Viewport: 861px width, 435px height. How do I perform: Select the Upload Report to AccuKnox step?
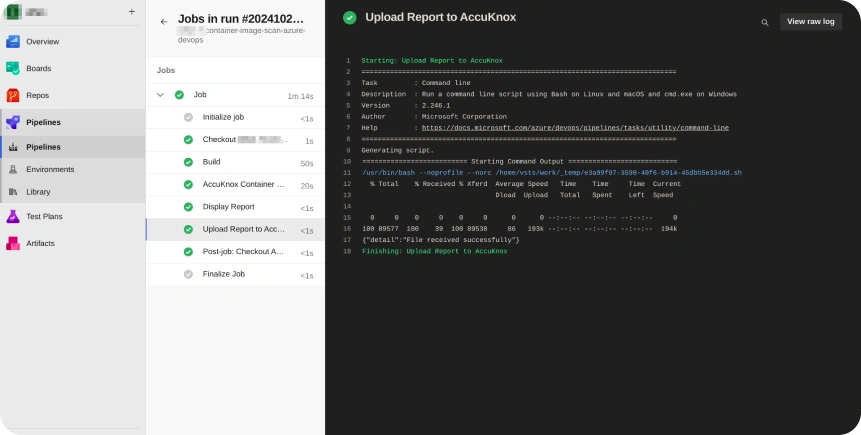point(235,230)
